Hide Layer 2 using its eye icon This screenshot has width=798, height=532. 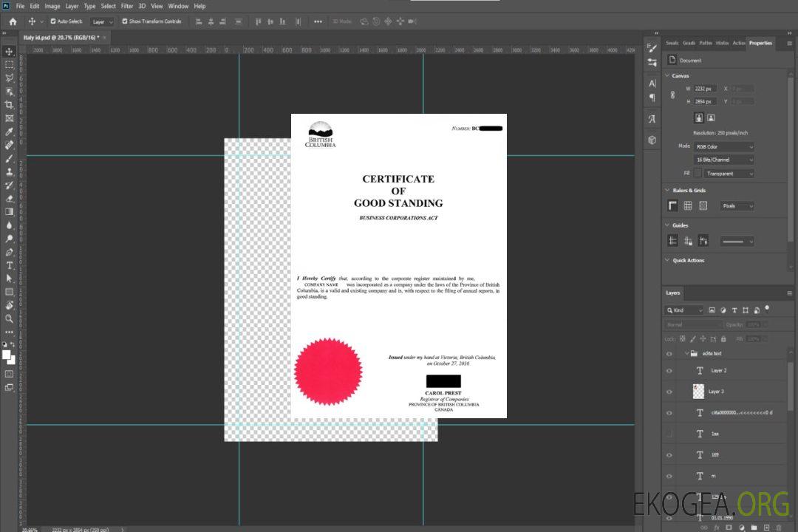669,371
